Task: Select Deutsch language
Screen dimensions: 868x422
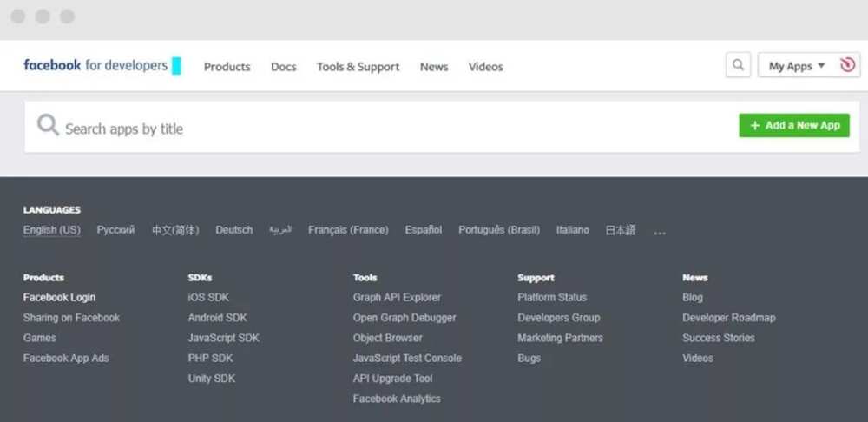Action: (234, 230)
